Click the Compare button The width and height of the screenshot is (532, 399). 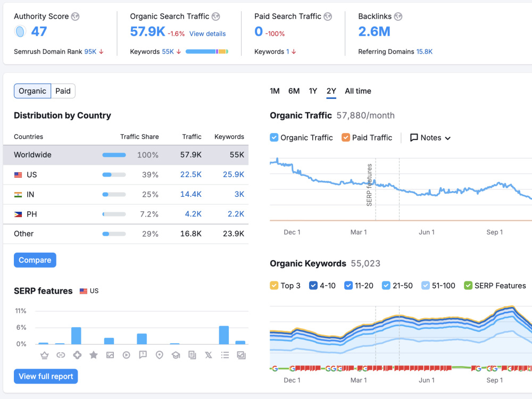35,260
